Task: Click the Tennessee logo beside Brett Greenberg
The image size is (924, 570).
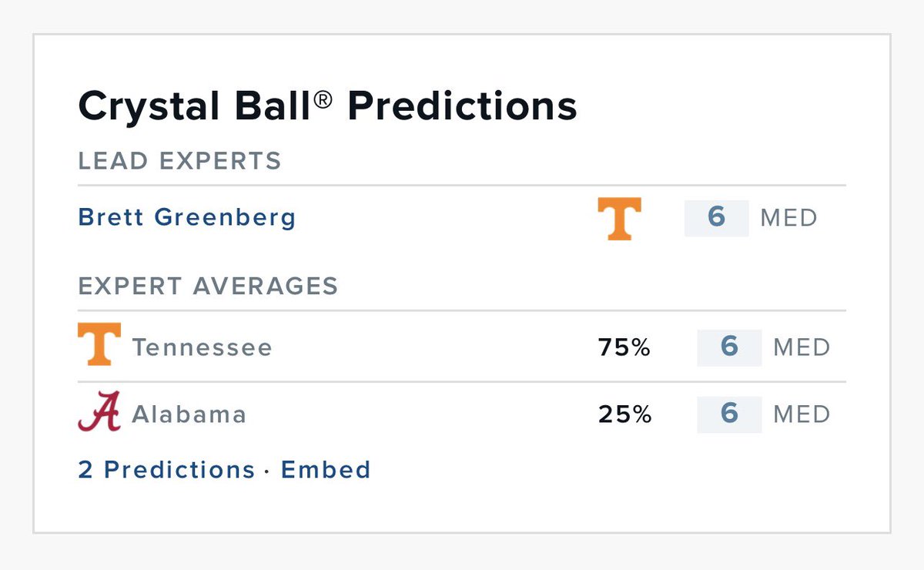Action: (x=620, y=219)
